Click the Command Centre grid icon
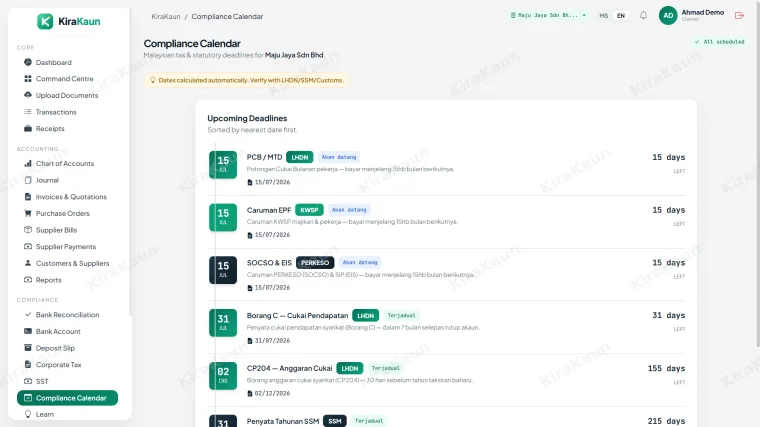 28,79
